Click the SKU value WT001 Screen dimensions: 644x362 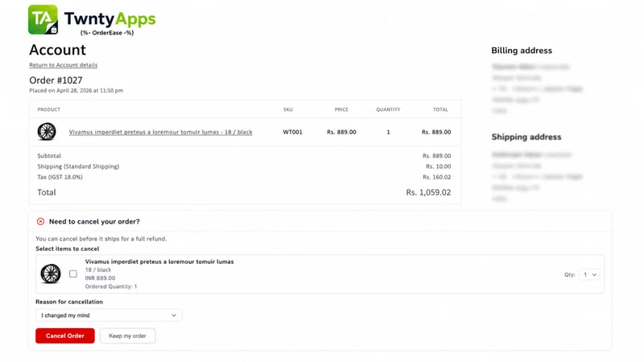click(292, 132)
